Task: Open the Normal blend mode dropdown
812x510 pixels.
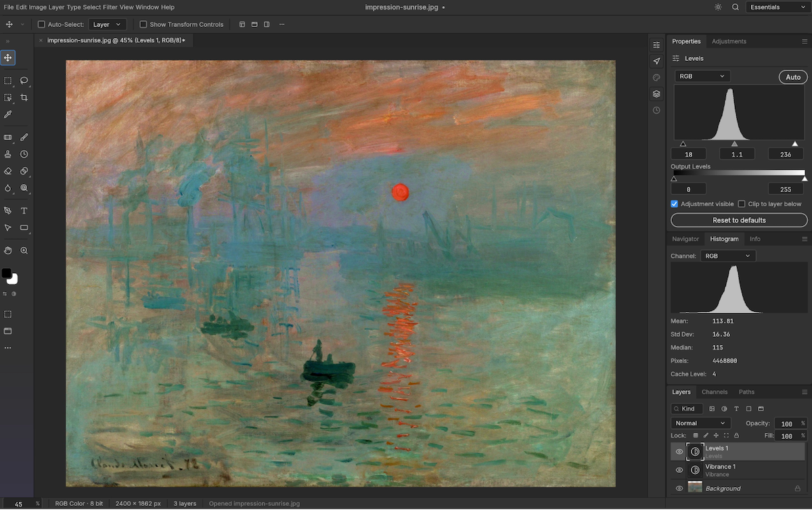Action: [701, 423]
